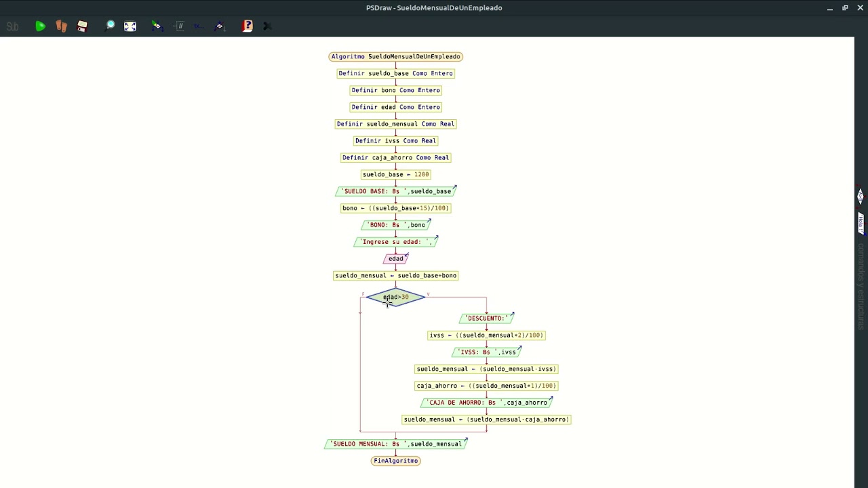Screen dimensions: 868x488
Task: Close the PSDraw window
Action: 860,8
